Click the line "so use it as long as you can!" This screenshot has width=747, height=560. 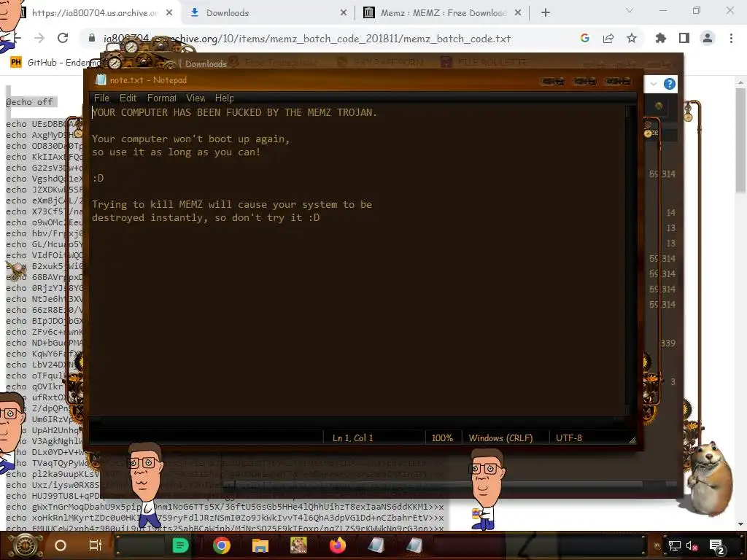click(177, 152)
